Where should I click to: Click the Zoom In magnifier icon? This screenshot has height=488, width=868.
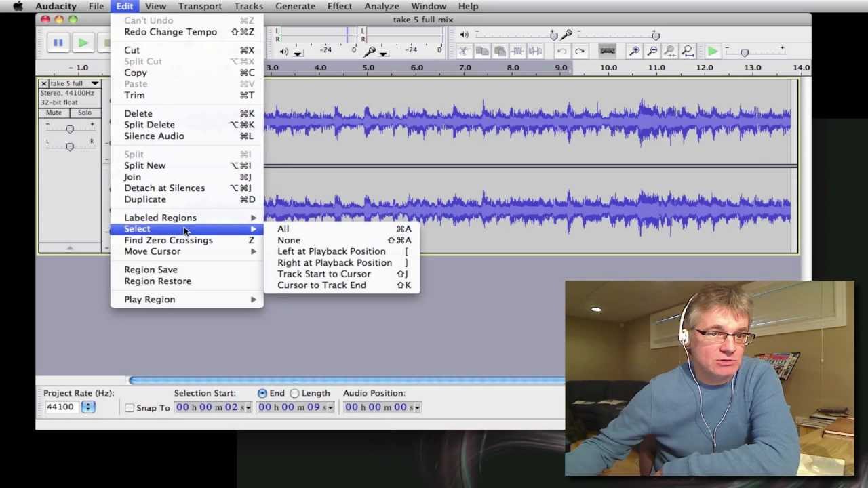click(635, 52)
